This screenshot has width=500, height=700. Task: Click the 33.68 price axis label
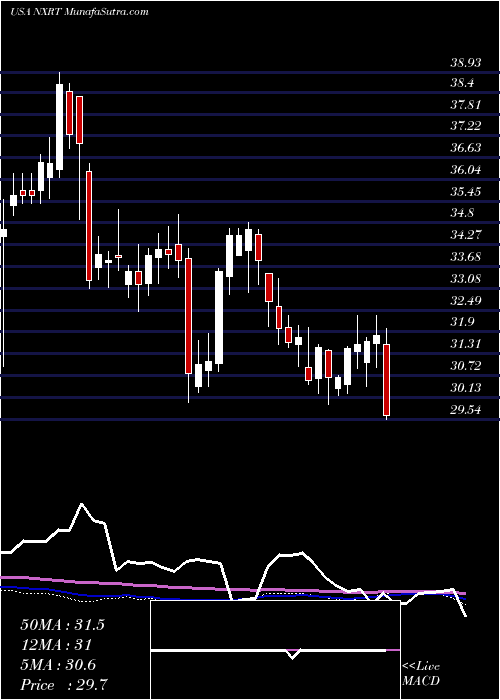click(x=466, y=257)
